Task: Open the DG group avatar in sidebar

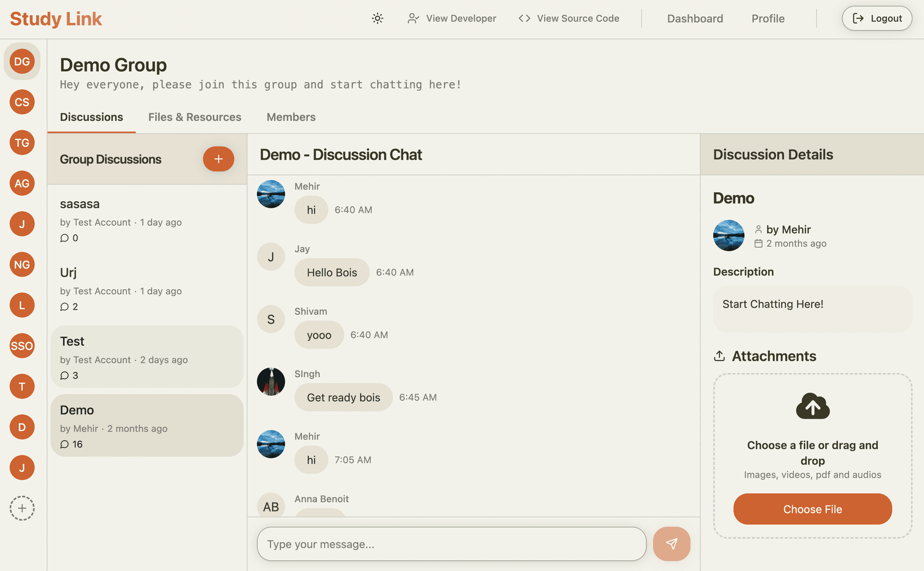Action: [22, 61]
